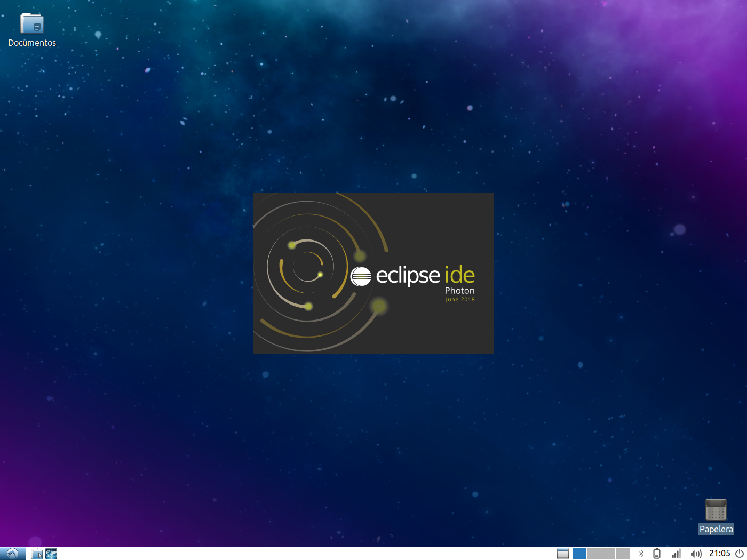
Task: Click the 21:05 clock
Action: click(x=719, y=554)
